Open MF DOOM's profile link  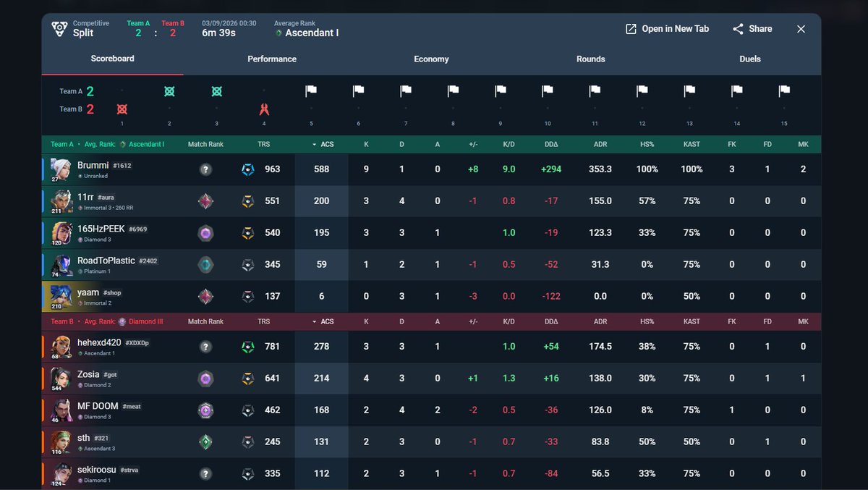click(98, 406)
